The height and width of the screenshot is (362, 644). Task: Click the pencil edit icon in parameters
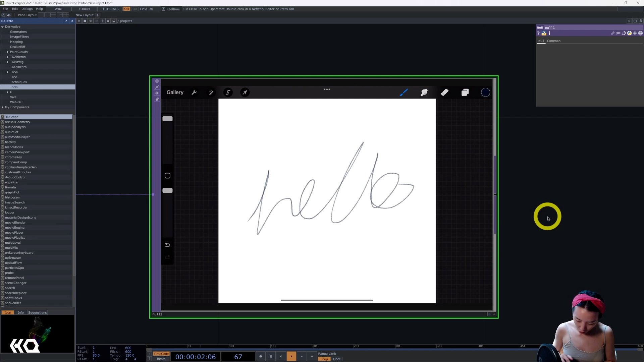[613, 33]
